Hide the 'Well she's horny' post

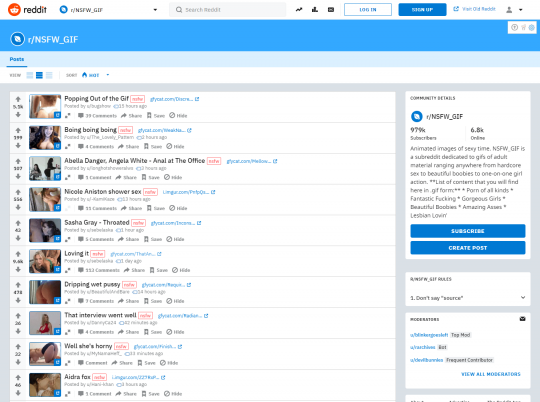(169, 363)
